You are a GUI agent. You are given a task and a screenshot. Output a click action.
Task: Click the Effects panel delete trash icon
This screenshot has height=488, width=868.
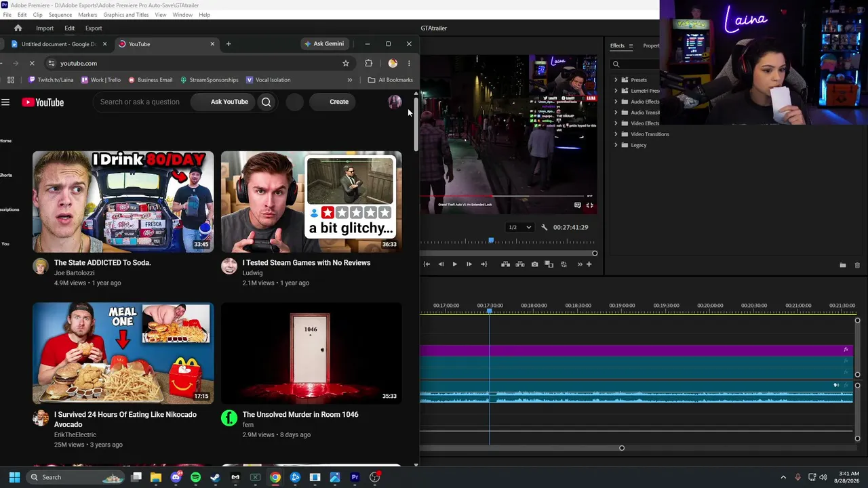(857, 265)
